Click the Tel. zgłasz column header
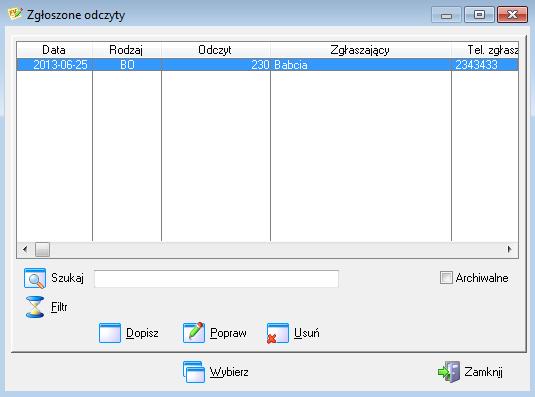 coord(485,50)
